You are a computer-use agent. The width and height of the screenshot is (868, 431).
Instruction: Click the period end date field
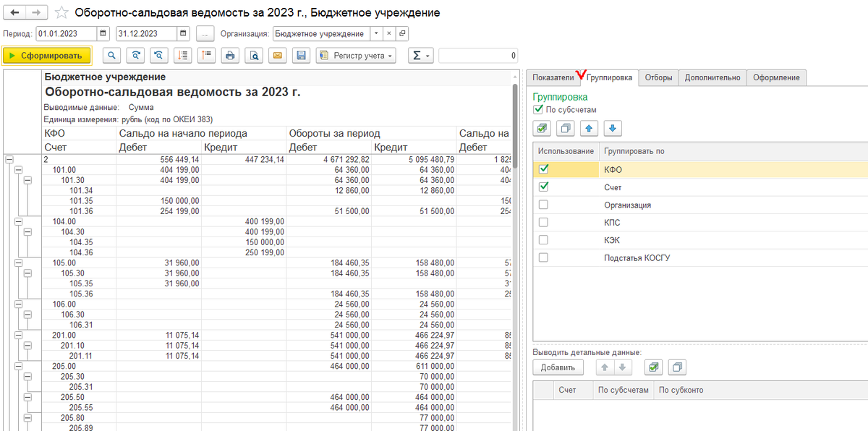[x=146, y=34]
